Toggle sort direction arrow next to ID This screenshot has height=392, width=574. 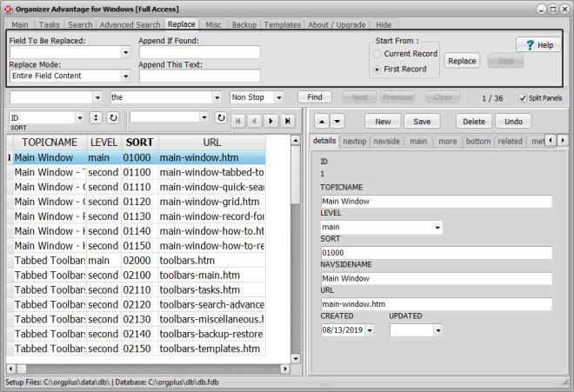96,118
